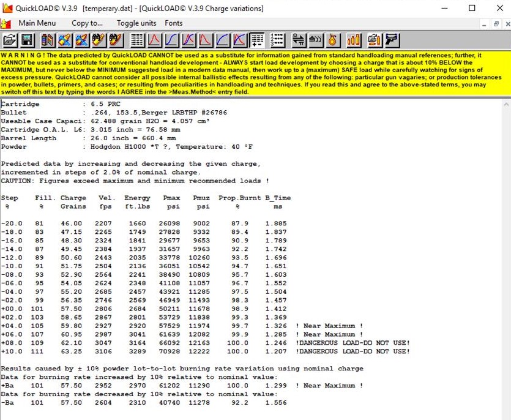Click Toggle units in the menu bar
This screenshot has height=420, width=511.
(136, 23)
